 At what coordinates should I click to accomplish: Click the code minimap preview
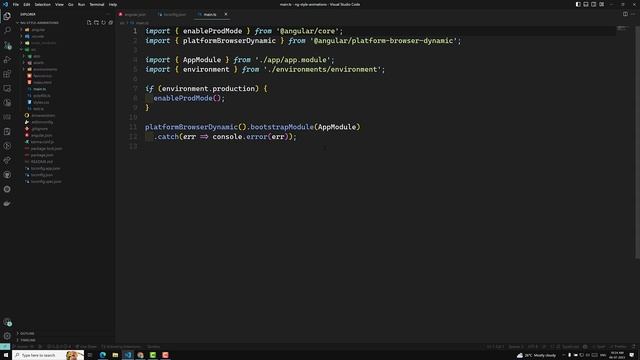(x=623, y=28)
